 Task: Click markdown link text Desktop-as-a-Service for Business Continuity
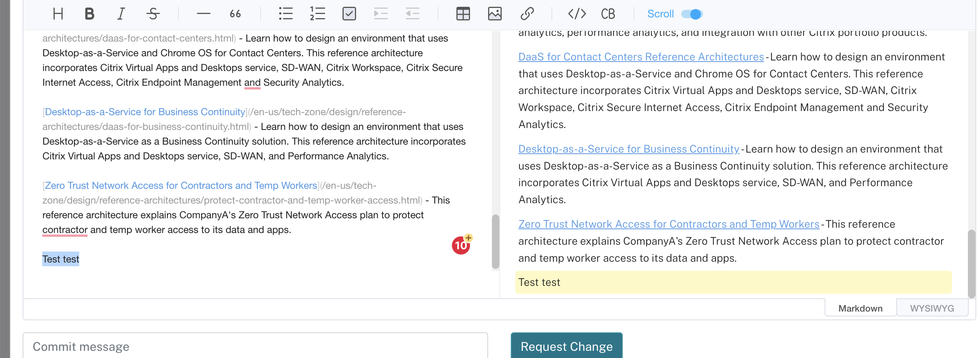145,111
